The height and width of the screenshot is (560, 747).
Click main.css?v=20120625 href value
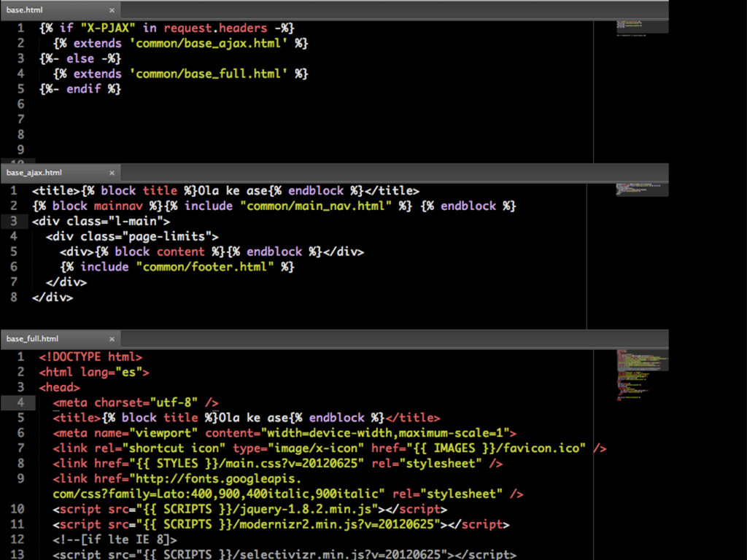pos(247,464)
